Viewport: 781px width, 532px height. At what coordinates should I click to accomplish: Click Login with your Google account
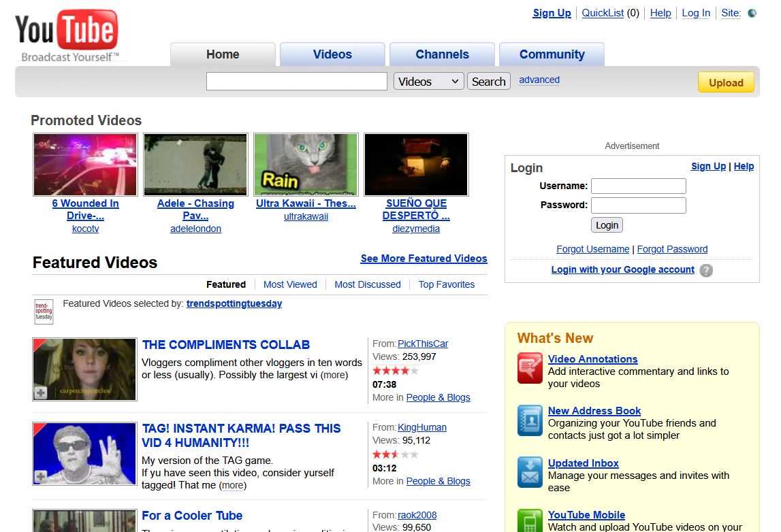click(622, 269)
